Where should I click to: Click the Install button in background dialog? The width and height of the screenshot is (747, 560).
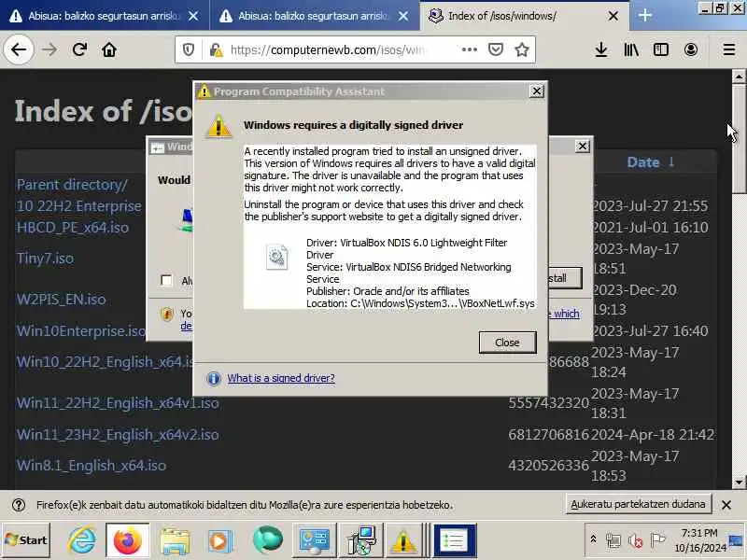coord(565,277)
